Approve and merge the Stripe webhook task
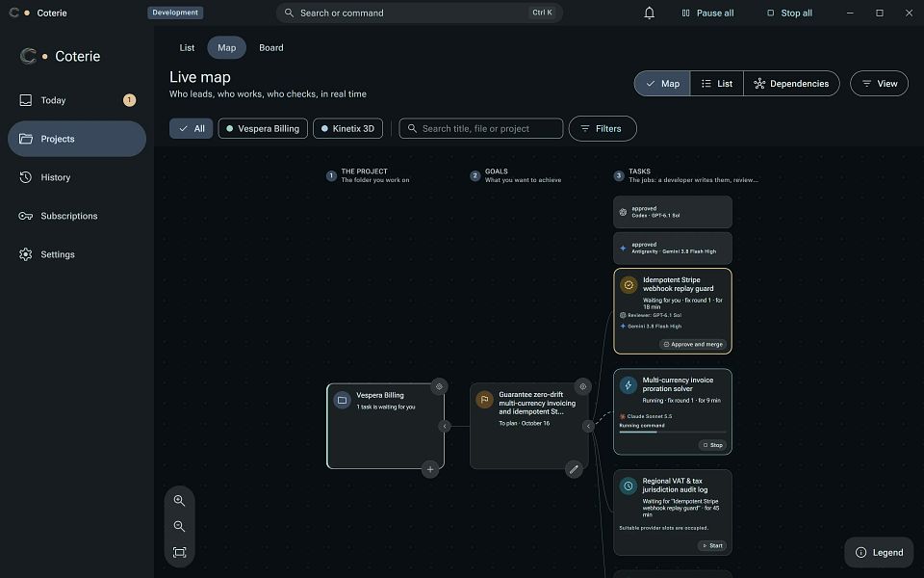Image resolution: width=924 pixels, height=578 pixels. pos(693,345)
